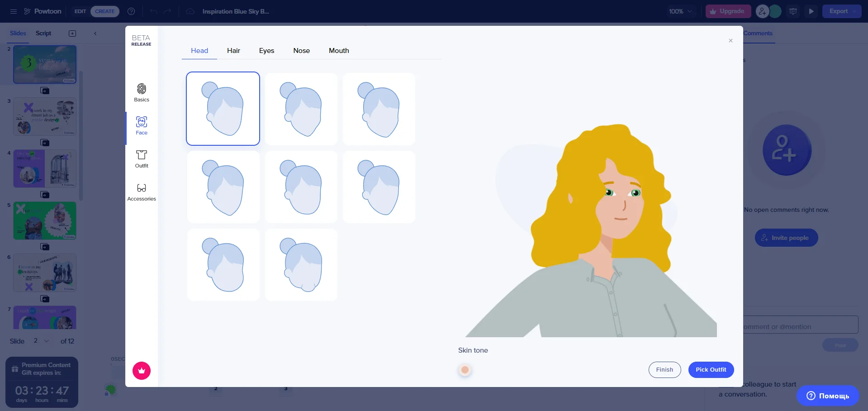Viewport: 868px width, 411px height.
Task: Select the peach skin tone swatch
Action: click(x=465, y=370)
